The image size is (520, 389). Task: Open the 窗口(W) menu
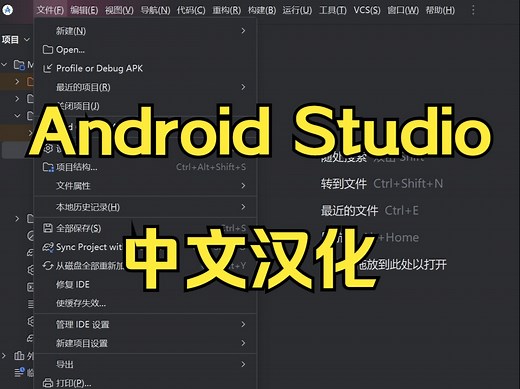point(403,10)
